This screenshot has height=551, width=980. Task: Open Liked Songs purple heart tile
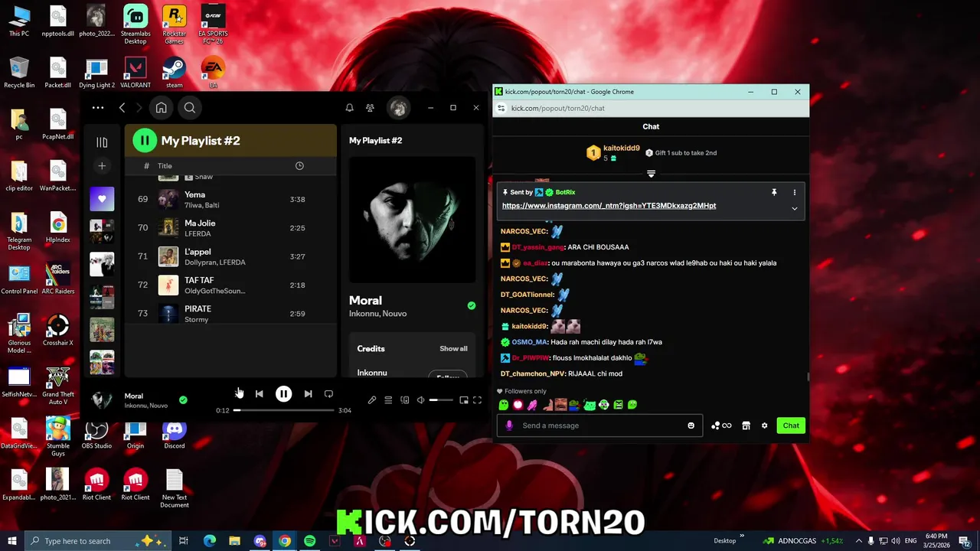102,199
